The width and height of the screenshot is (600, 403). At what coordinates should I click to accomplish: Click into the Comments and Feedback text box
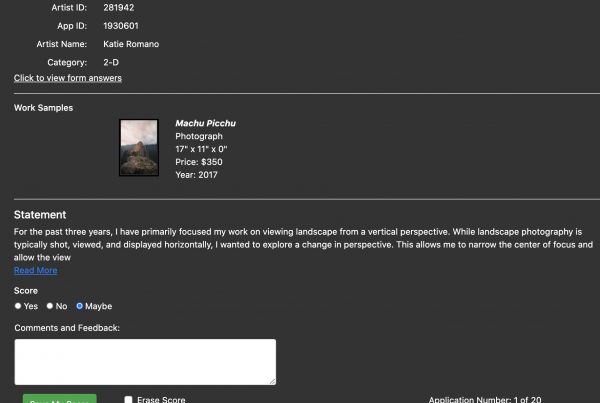[x=145, y=362]
